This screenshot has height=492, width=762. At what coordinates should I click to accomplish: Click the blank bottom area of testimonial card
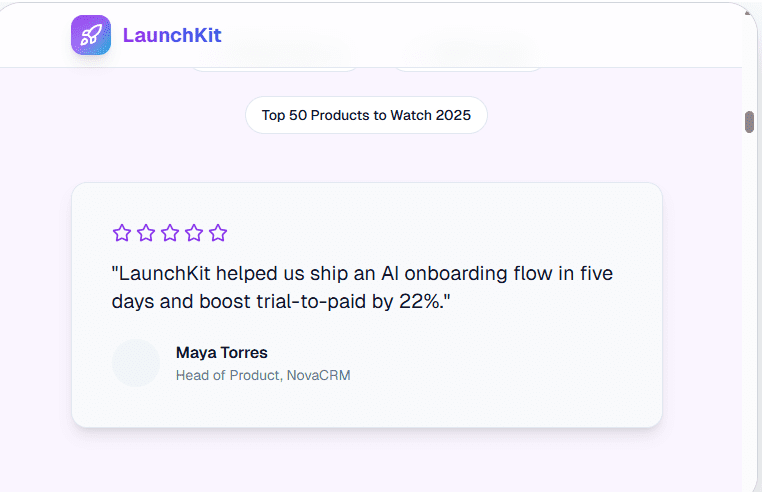(x=366, y=410)
